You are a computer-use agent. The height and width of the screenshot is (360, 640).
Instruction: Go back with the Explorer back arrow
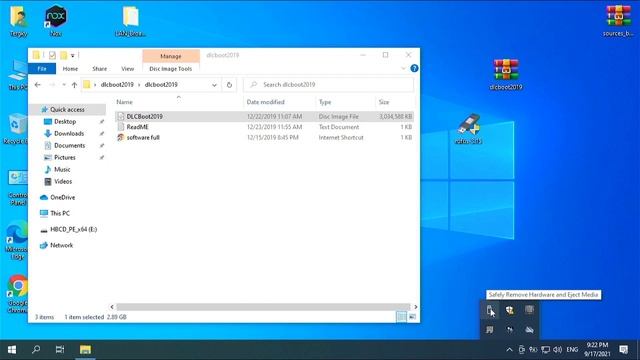point(38,85)
